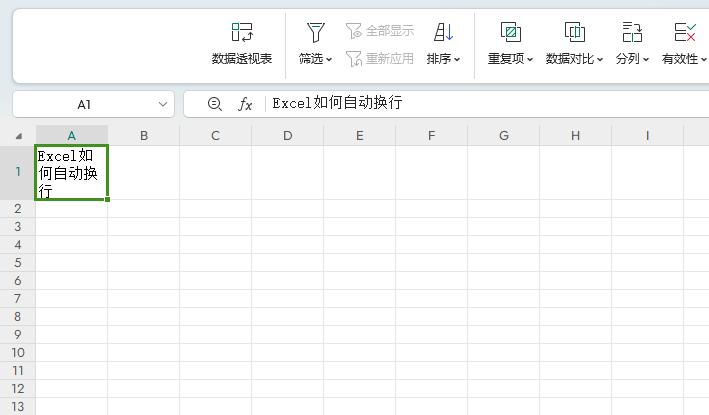Viewport: 709px width, 415px height.
Task: Expand the 重复项 dropdown arrow
Action: 530,59
